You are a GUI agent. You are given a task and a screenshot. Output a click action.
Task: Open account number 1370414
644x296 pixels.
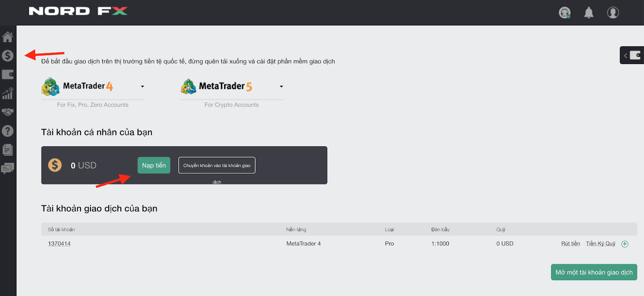[x=59, y=244]
